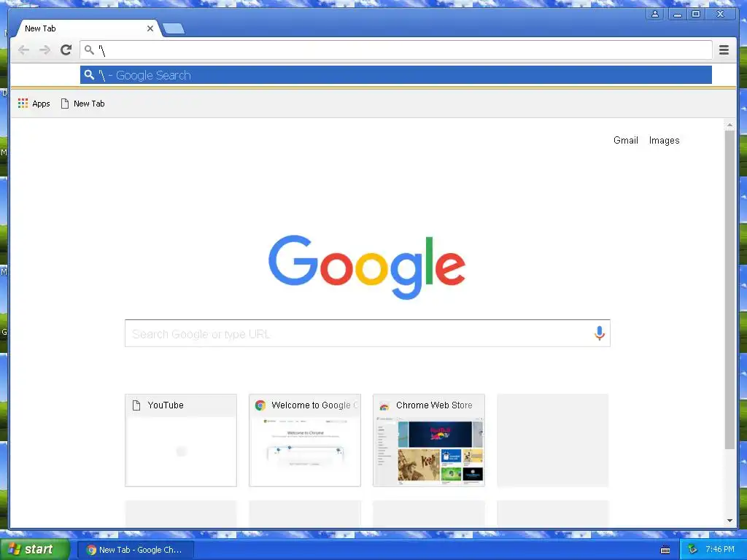Open the on-screen keyboard tray icon

[x=665, y=550]
